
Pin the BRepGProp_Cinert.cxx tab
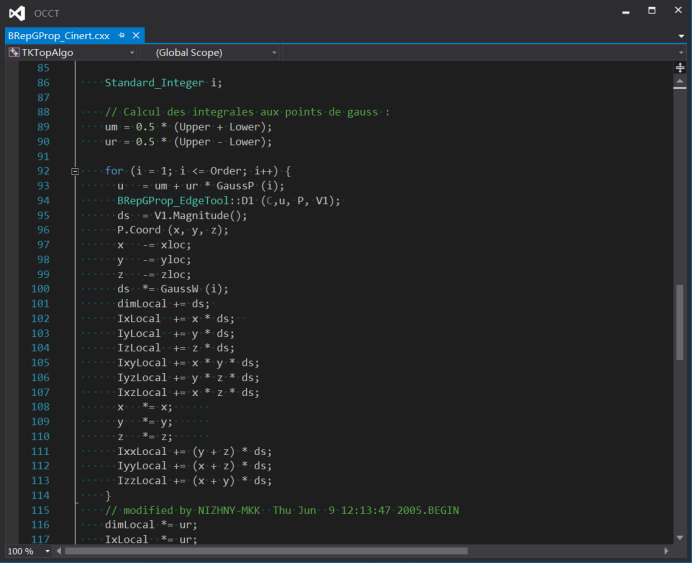[x=121, y=35]
